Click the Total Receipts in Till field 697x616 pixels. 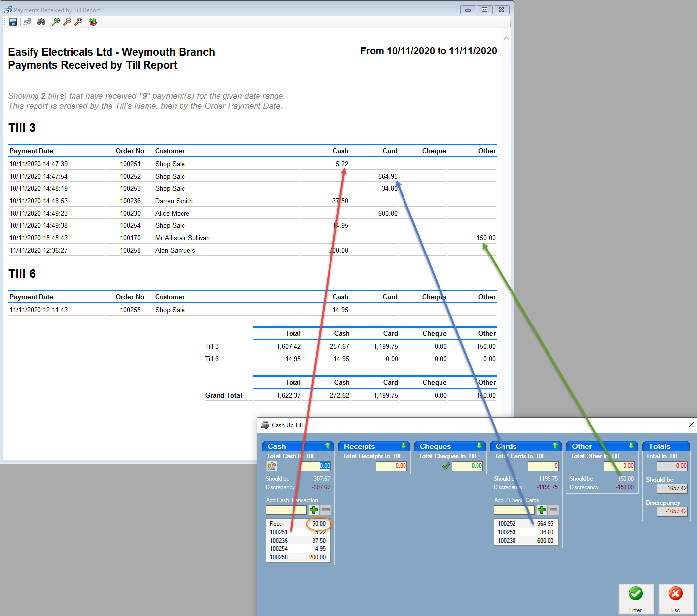point(392,466)
